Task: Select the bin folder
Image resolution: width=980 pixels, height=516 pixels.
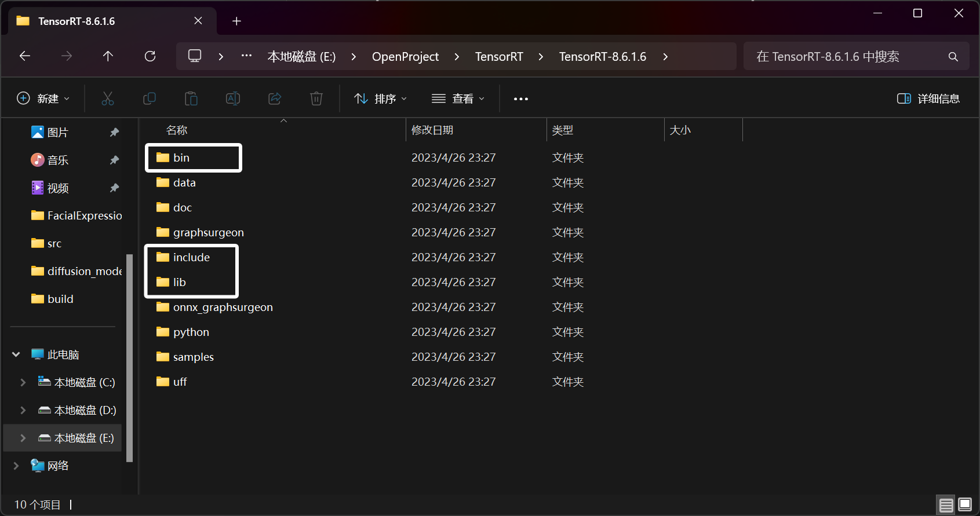Action: click(181, 158)
